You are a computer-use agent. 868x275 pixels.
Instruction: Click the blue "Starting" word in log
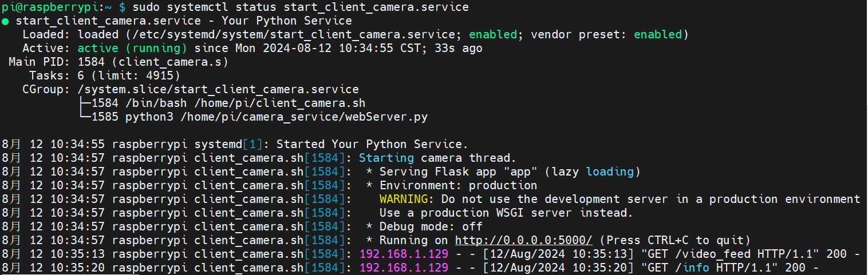click(386, 158)
